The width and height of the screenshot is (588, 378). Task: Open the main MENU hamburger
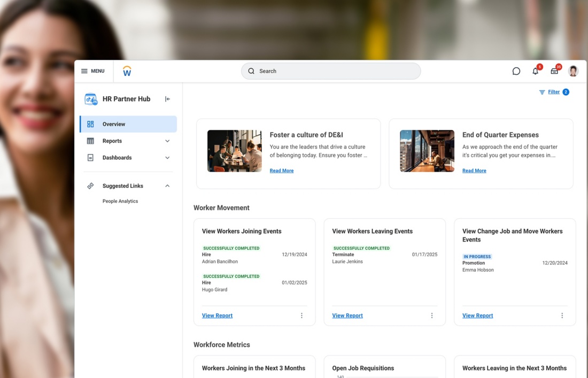coord(92,71)
